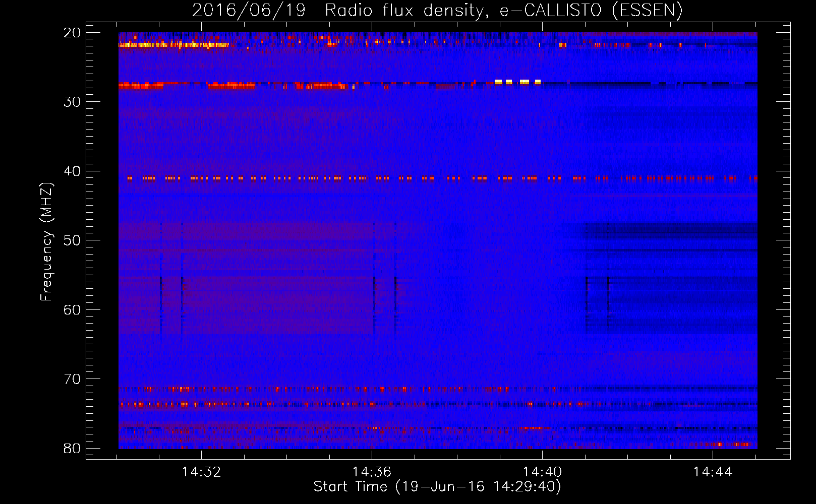The width and height of the screenshot is (816, 504).
Task: Click the frequency tick label '40'
Action: click(x=72, y=171)
